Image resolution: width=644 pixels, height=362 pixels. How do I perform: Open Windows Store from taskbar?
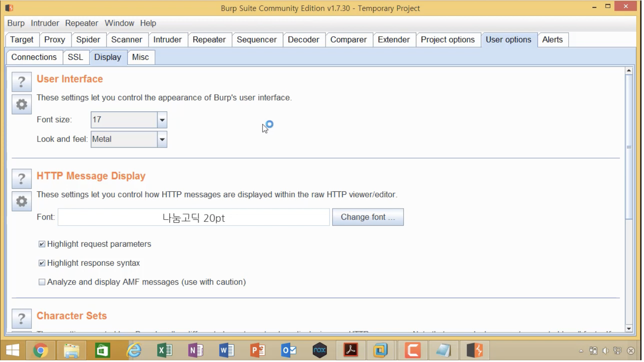tap(102, 351)
